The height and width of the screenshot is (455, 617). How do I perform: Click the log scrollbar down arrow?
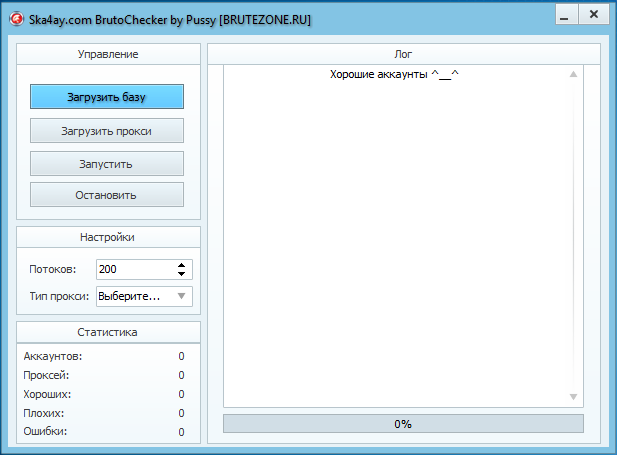[574, 397]
